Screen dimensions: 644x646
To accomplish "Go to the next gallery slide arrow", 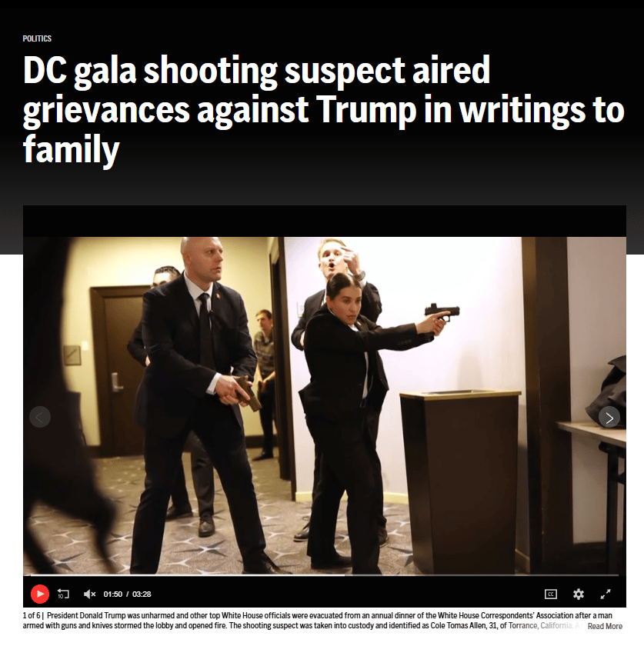I will click(609, 418).
